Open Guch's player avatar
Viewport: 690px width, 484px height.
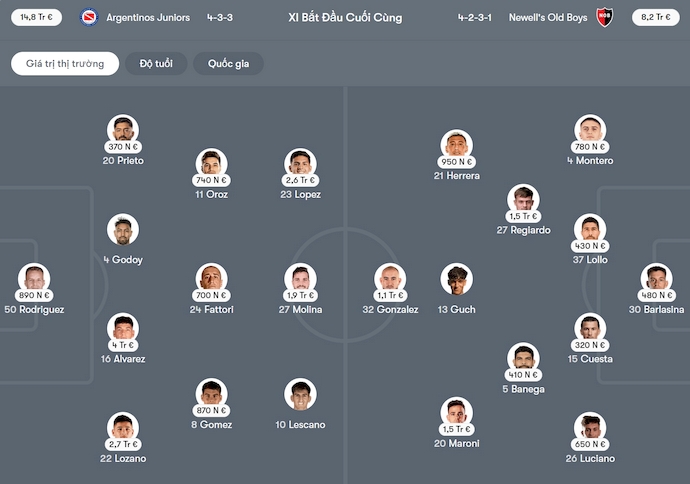(x=456, y=279)
